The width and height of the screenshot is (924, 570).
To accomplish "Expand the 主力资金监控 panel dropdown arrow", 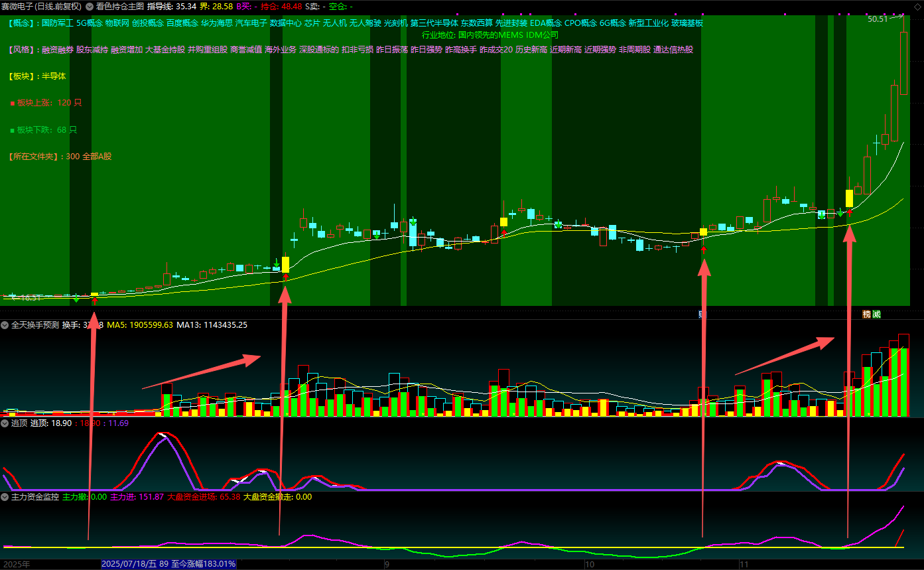I will tap(5, 496).
